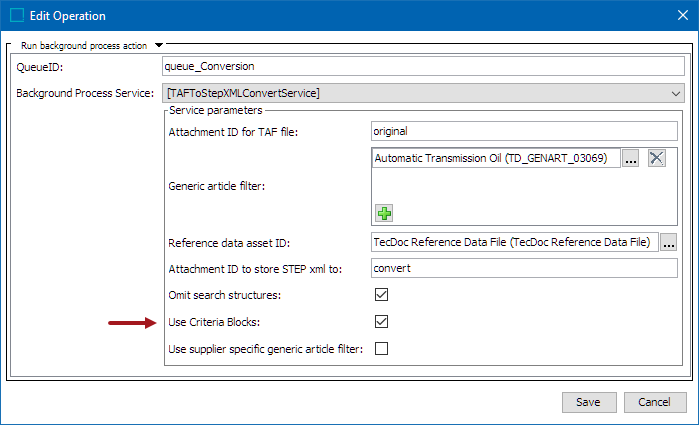Viewport: 699px width, 425px height.
Task: Toggle the Use Criteria Blocks checkbox
Action: (381, 322)
